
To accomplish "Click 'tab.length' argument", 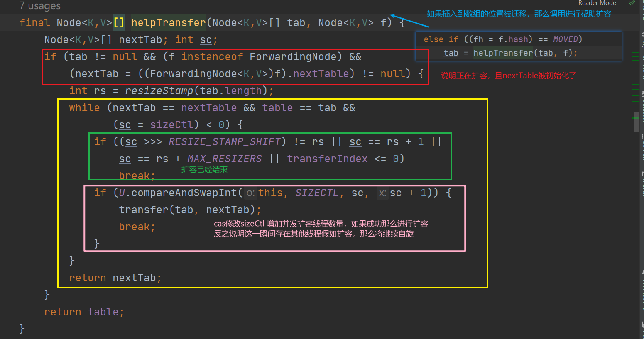I will pyautogui.click(x=231, y=90).
